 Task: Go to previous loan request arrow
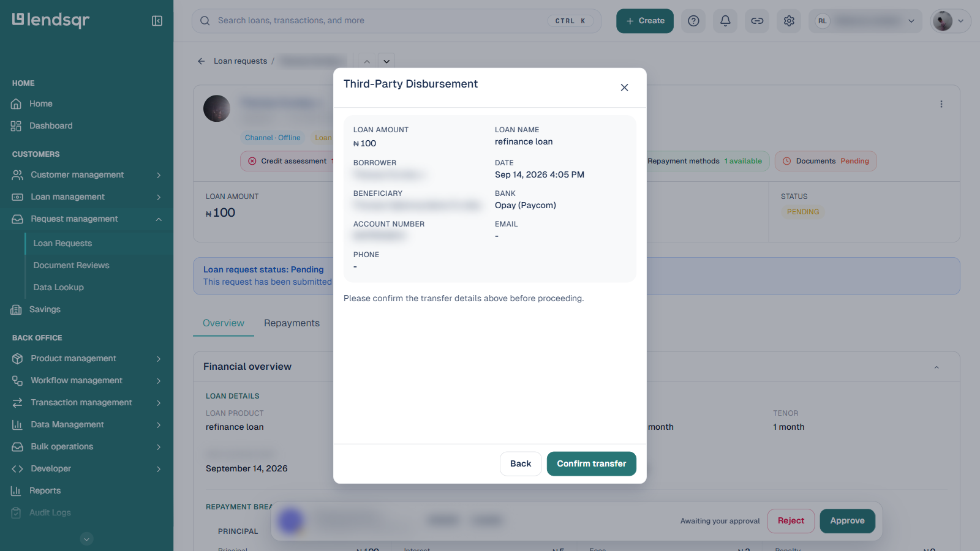(x=367, y=61)
